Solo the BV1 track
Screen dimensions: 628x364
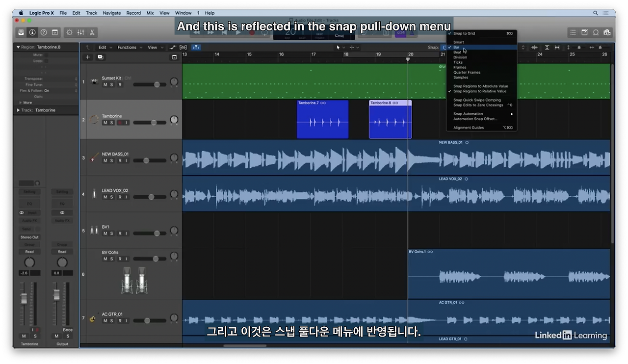click(x=111, y=234)
